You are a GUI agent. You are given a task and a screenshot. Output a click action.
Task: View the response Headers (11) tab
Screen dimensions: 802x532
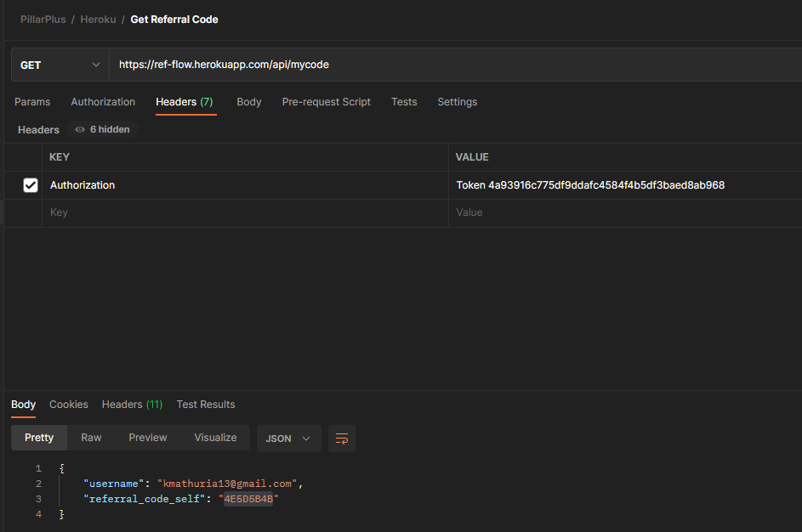(x=132, y=405)
